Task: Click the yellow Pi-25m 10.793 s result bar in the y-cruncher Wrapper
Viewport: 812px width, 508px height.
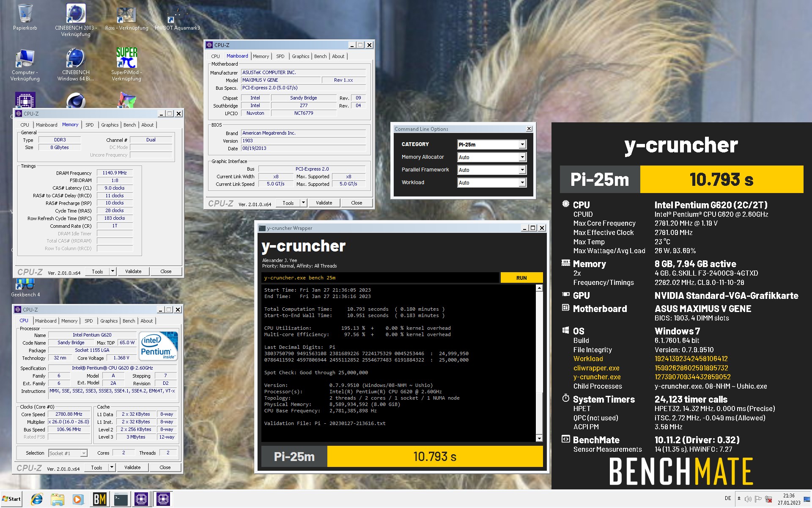Action: (x=435, y=456)
